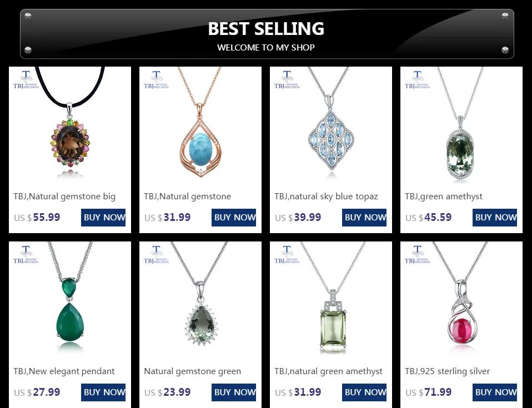Click BUY NOW for the $45.59 green amethyst
The width and height of the screenshot is (532, 408).
pos(495,218)
